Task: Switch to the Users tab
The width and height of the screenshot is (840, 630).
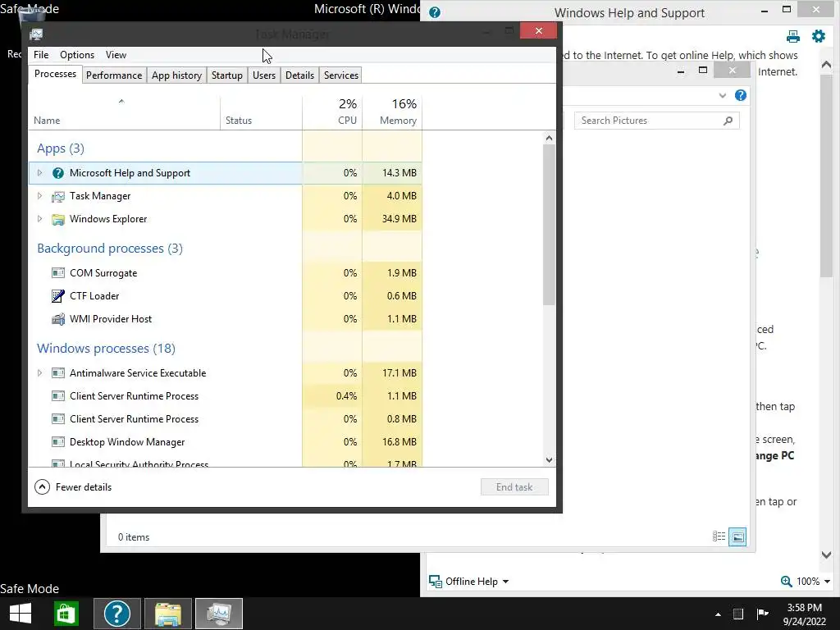Action: point(264,75)
